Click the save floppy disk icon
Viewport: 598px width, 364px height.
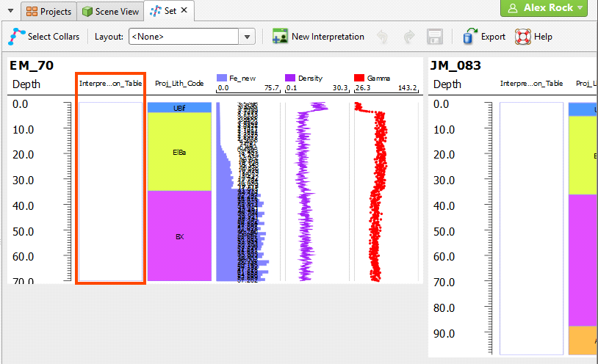(434, 36)
